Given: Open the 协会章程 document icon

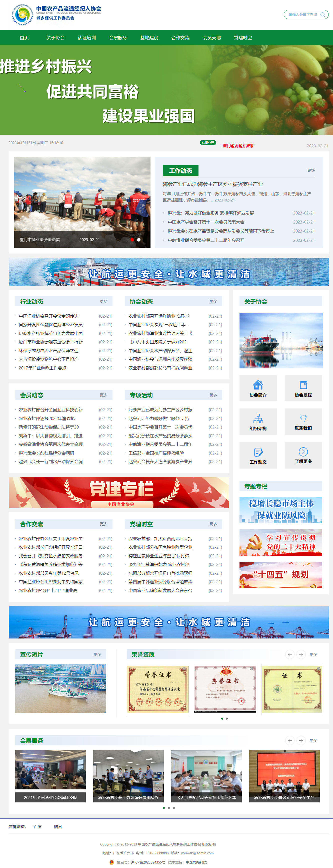Looking at the screenshot, I should tap(303, 385).
